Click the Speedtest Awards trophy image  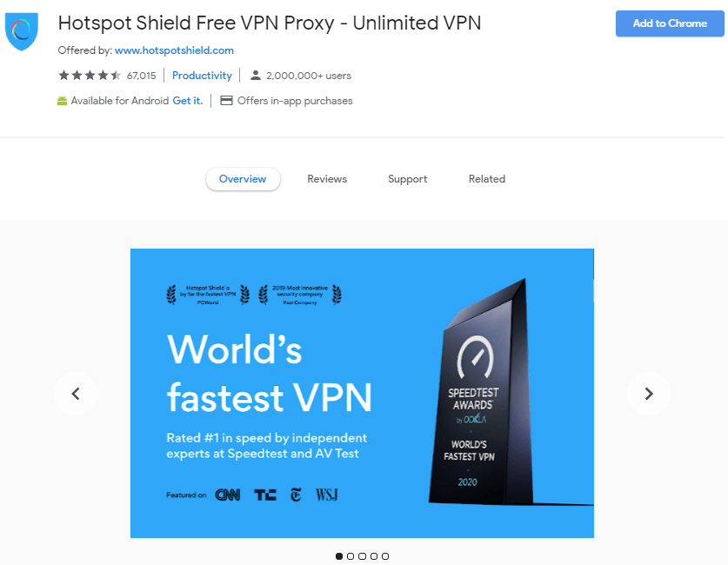pyautogui.click(x=483, y=392)
